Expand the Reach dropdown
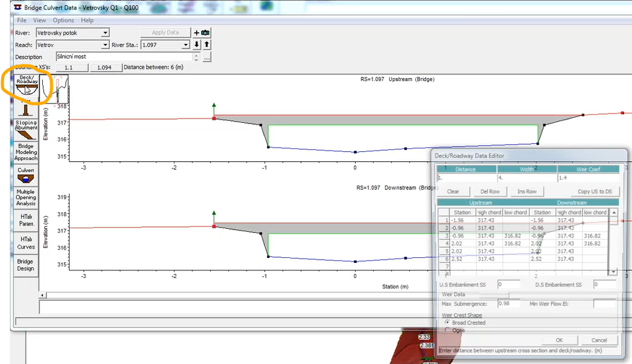 coord(105,45)
